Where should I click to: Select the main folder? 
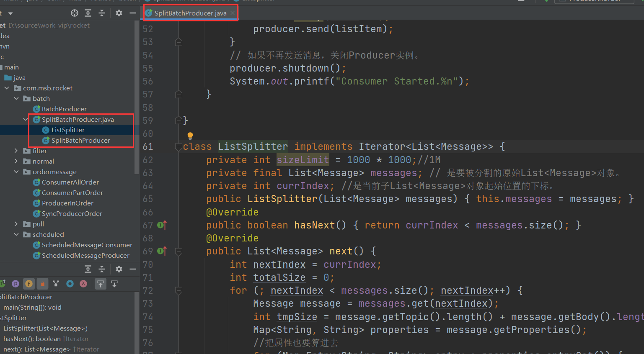click(x=11, y=67)
